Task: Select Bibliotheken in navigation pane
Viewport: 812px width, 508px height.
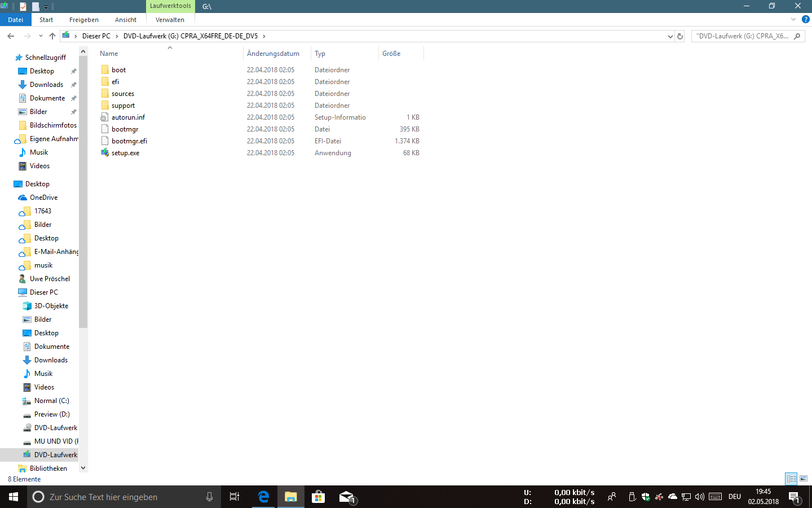Action: [x=48, y=468]
